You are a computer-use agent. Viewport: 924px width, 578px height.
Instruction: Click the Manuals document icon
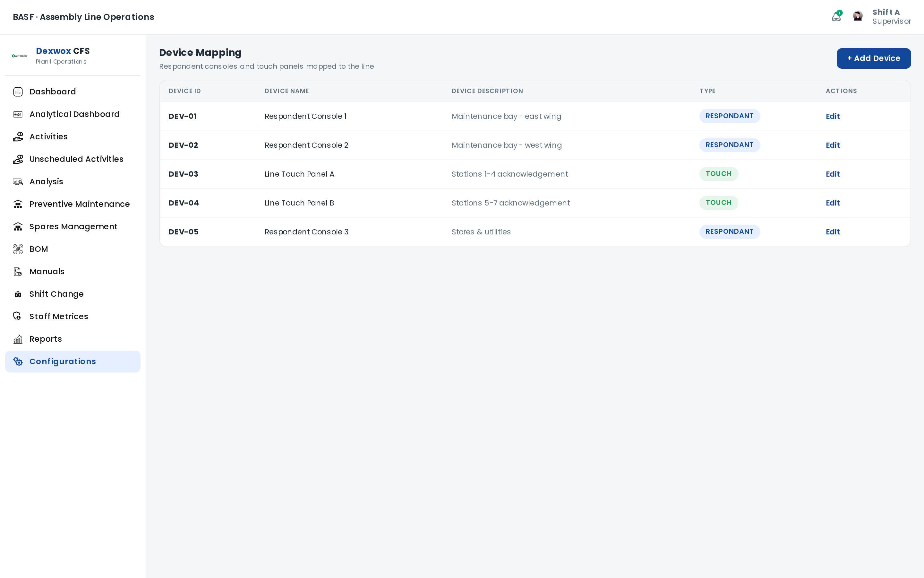(18, 271)
